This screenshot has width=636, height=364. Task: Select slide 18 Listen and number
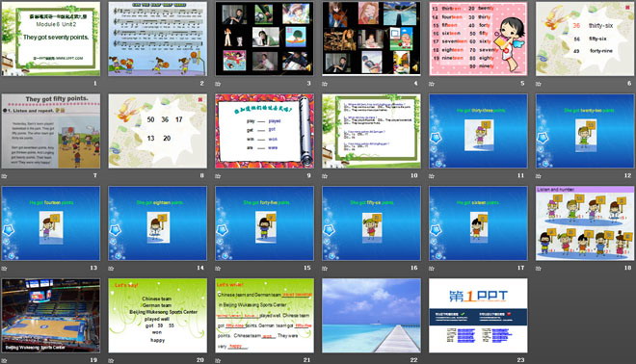(585, 223)
